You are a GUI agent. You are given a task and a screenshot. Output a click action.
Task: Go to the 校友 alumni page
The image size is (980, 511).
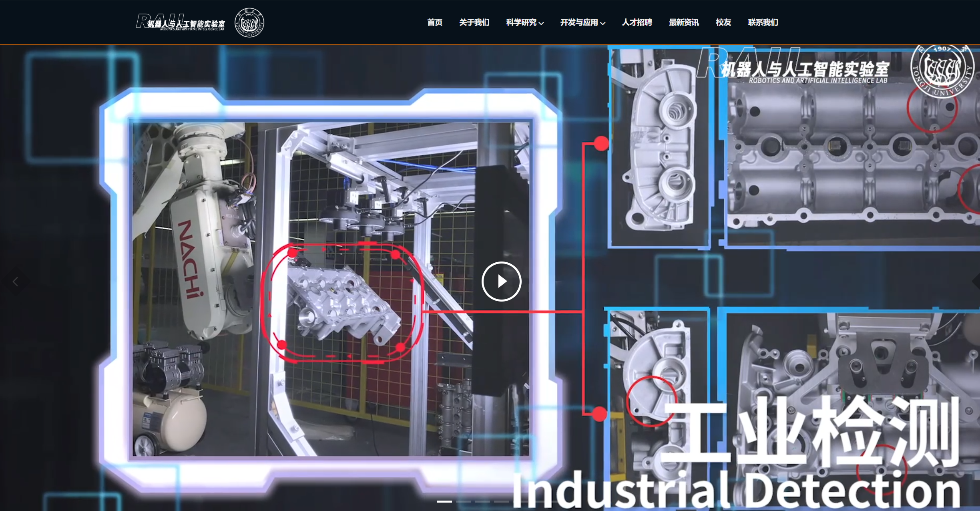coord(723,22)
